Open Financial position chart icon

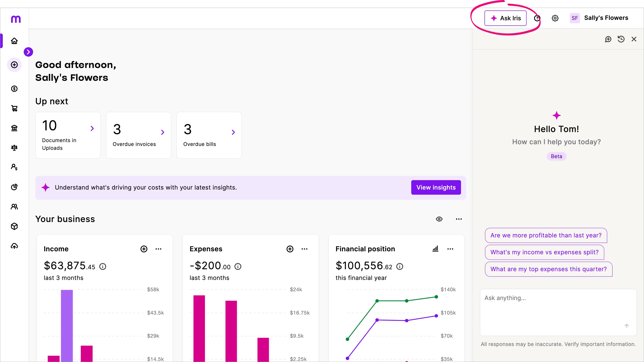[435, 249]
